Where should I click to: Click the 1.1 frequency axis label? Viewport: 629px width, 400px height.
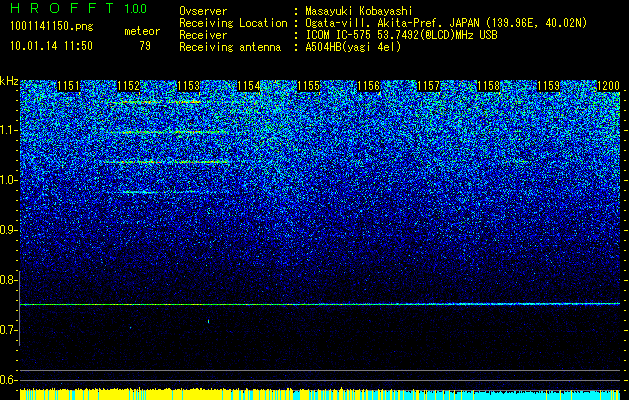[x=8, y=130]
